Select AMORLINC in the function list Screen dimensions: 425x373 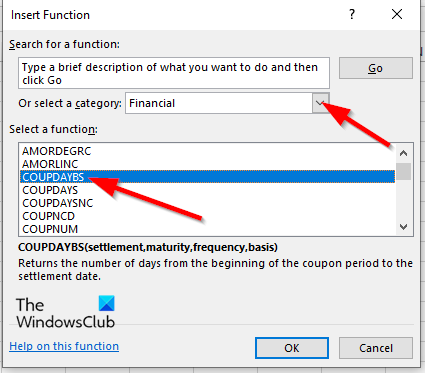[207, 164]
